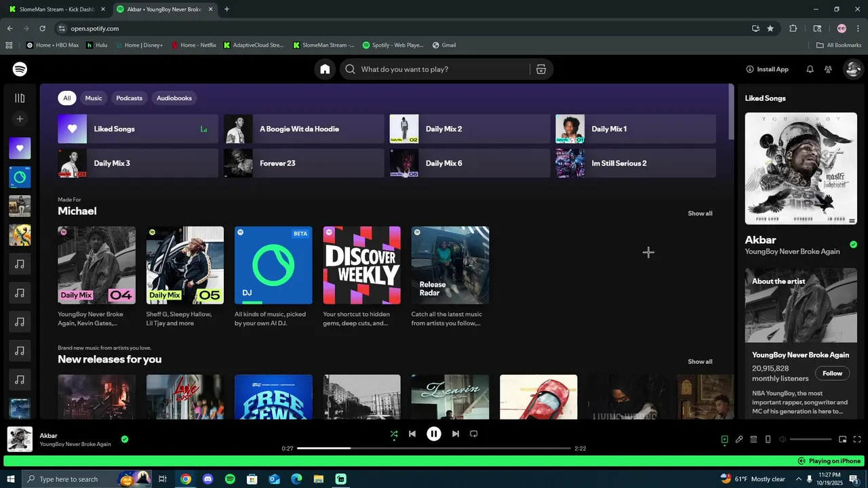
Task: Open Liked Songs in sidebar
Action: point(20,148)
